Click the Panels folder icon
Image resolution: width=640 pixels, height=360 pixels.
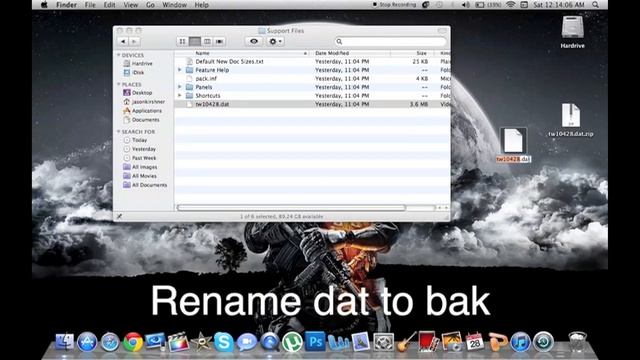189,87
